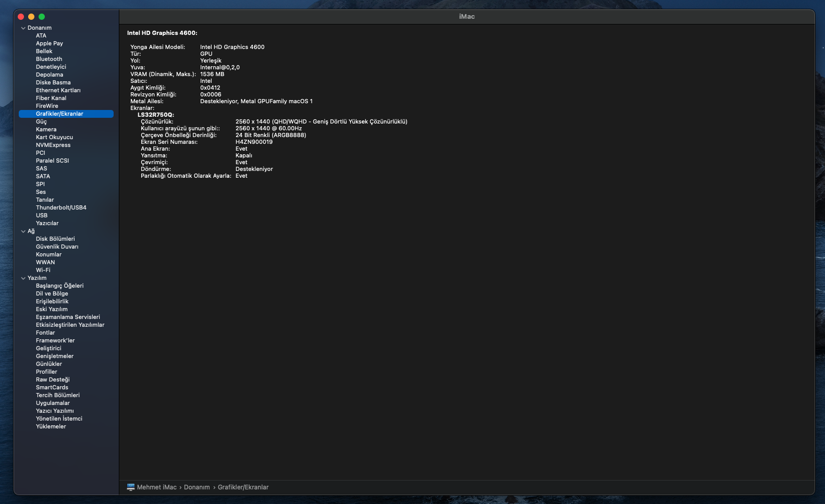
Task: Click the yellow minimize window button
Action: (31, 17)
